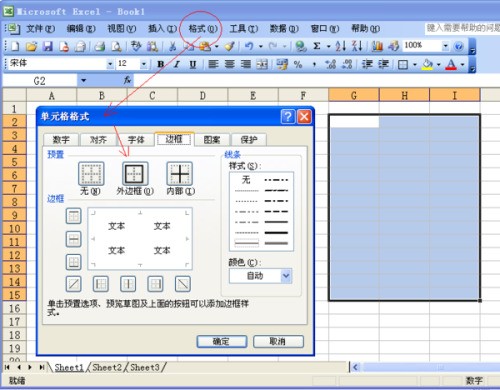The image size is (500, 390).
Task: Select the 无 line style
Action: pyautogui.click(x=246, y=180)
